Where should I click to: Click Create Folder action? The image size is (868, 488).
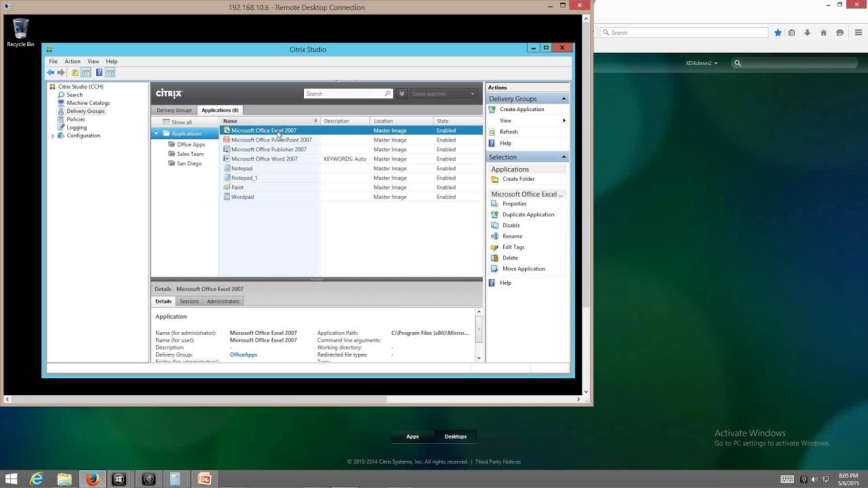[x=518, y=179]
